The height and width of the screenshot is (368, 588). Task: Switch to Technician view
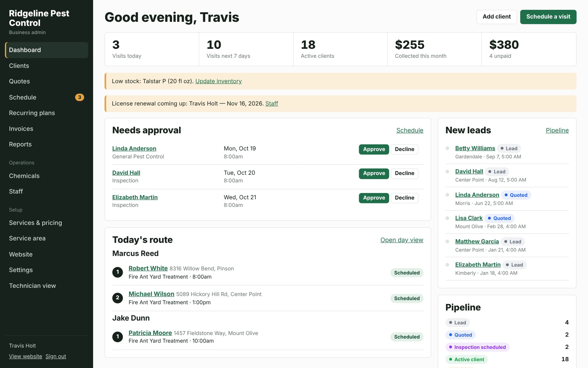click(47, 286)
